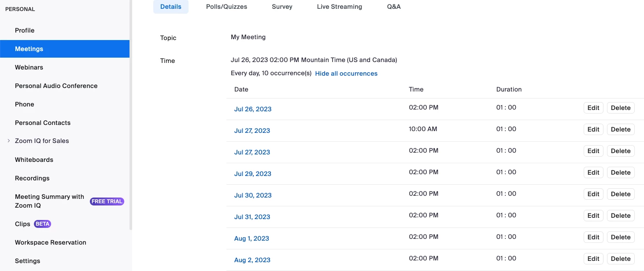Screen dimensions: 644x271
Task: Delete the Jul 29, 2023 occurrence
Action: (x=620, y=172)
